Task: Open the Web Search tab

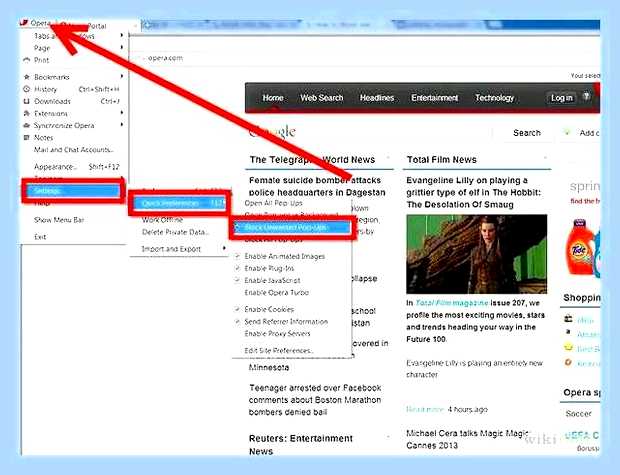Action: (321, 98)
